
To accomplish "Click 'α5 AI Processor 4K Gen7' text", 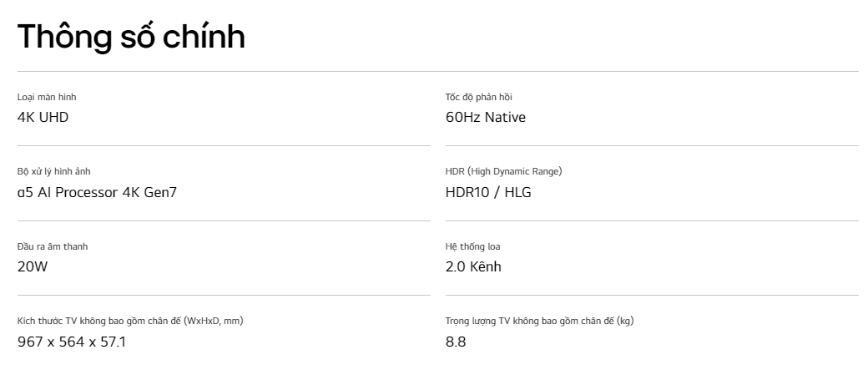I will pyautogui.click(x=97, y=192).
